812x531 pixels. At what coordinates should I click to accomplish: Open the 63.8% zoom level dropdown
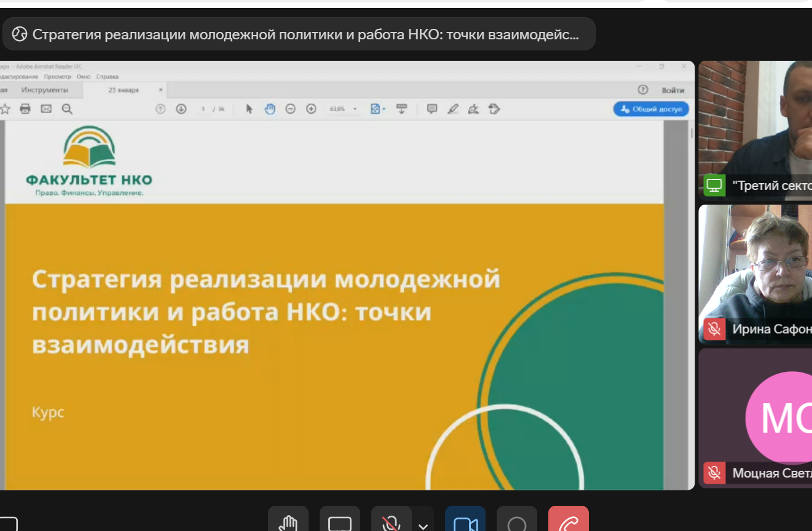[355, 109]
